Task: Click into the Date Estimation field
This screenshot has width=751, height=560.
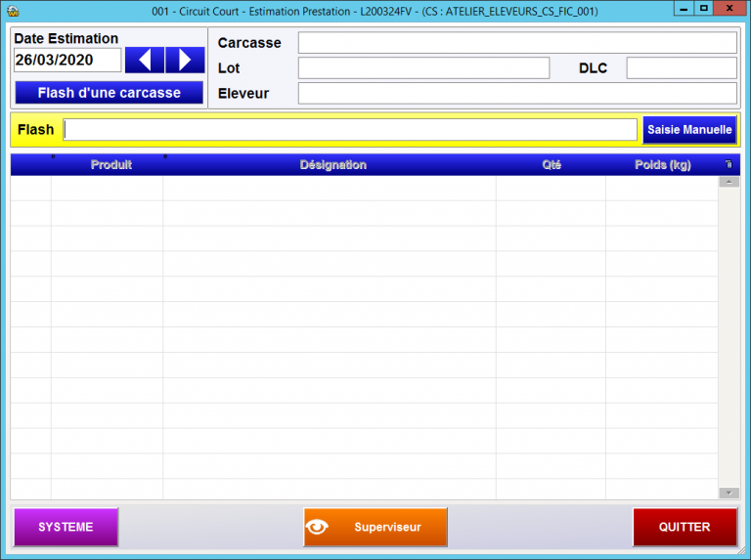Action: 67,61
